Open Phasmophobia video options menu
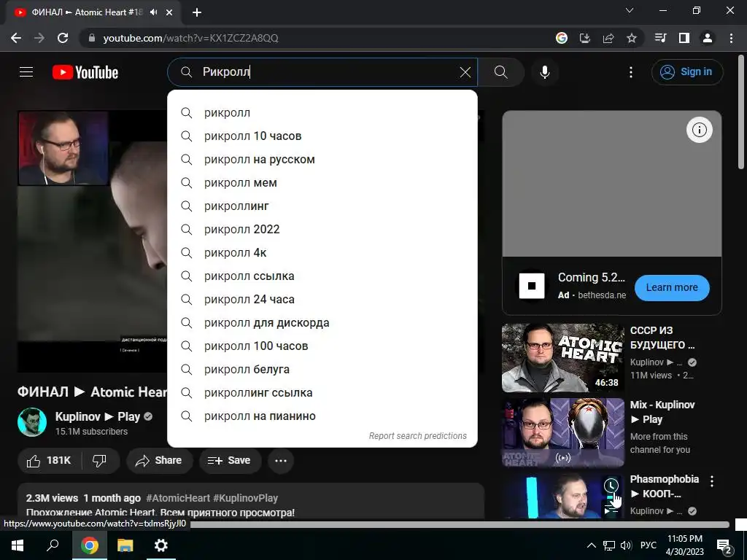The height and width of the screenshot is (560, 747). pos(712,481)
